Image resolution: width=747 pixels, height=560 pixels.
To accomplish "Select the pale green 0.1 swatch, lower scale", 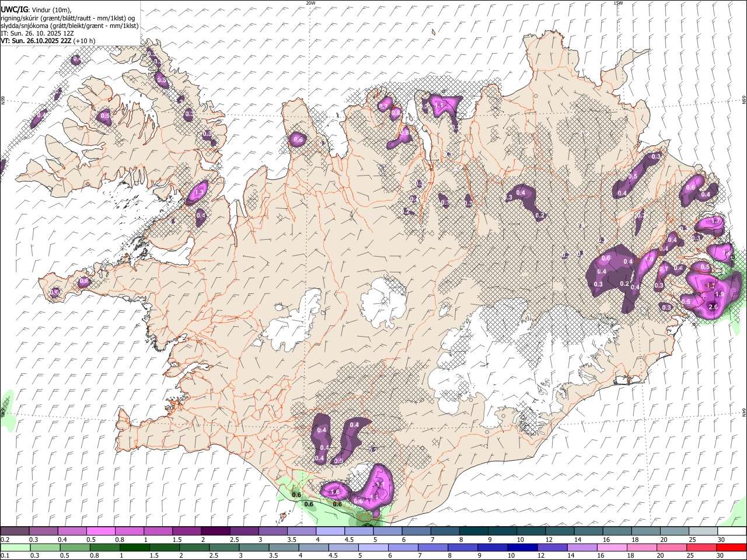I will (15, 547).
